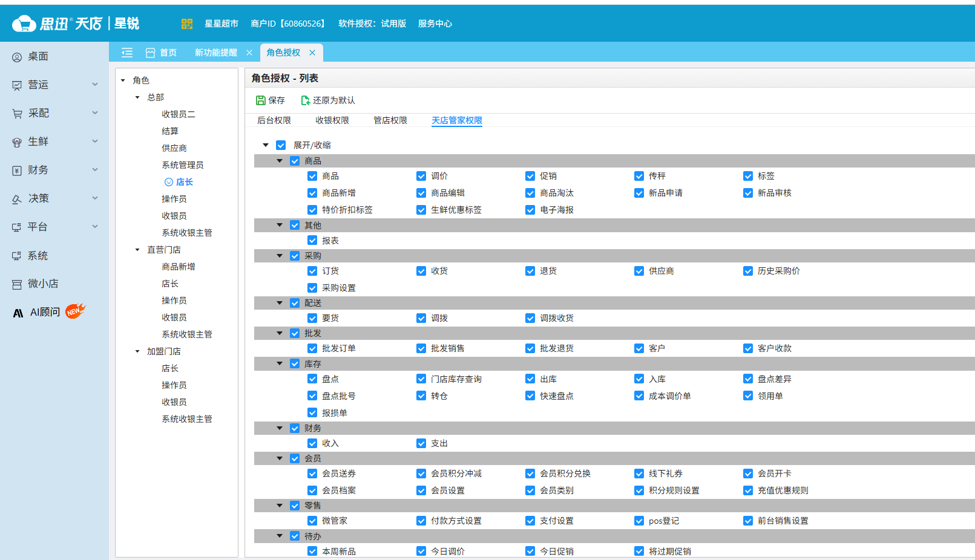The width and height of the screenshot is (975, 560).
Task: Open the 桌面 desktop sidebar icon
Action: click(17, 57)
